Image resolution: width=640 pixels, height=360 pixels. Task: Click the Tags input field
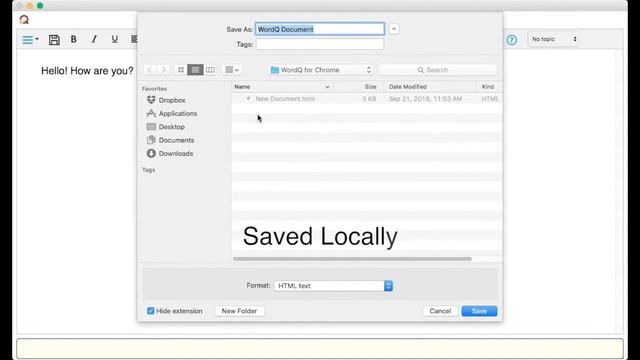coord(320,44)
